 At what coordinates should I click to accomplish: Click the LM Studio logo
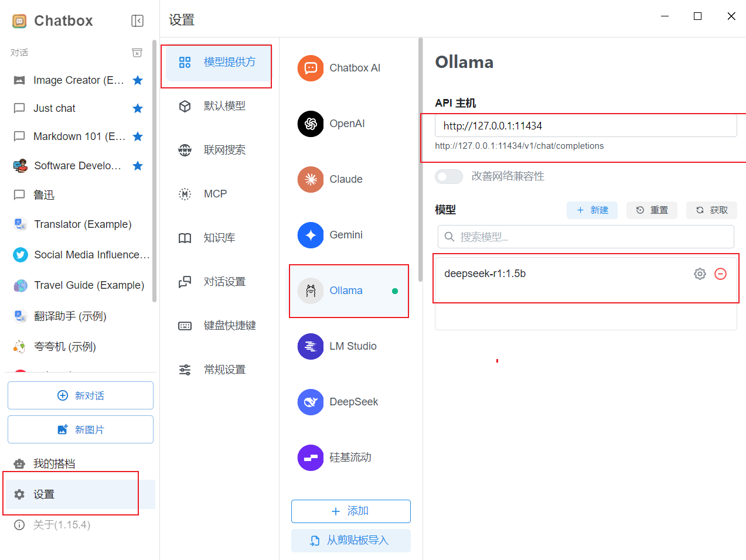point(311,346)
